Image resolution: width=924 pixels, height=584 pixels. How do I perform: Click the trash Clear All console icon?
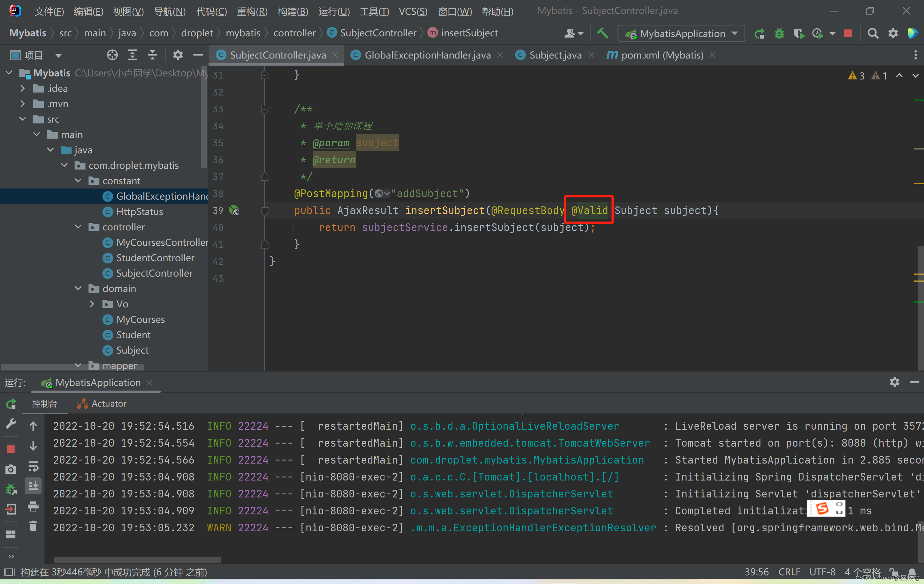click(33, 526)
